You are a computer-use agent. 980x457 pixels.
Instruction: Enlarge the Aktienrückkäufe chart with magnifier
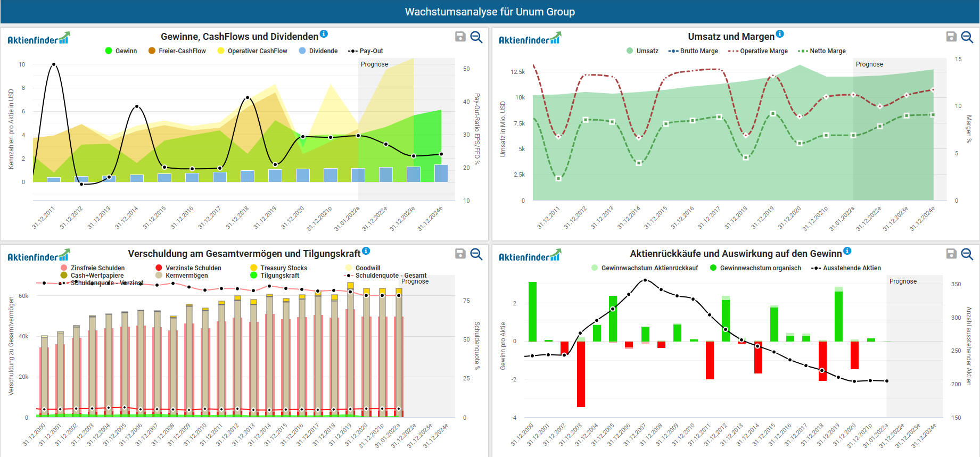967,254
